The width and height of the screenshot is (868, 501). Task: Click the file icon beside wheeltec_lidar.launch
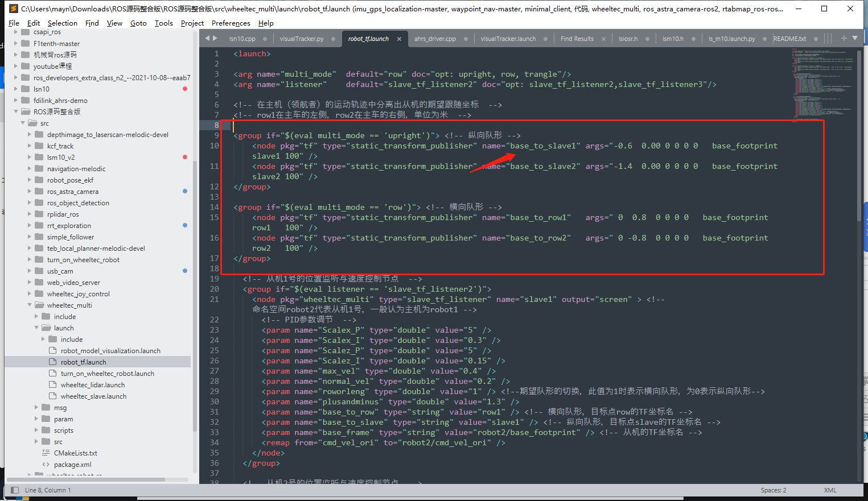(x=53, y=385)
